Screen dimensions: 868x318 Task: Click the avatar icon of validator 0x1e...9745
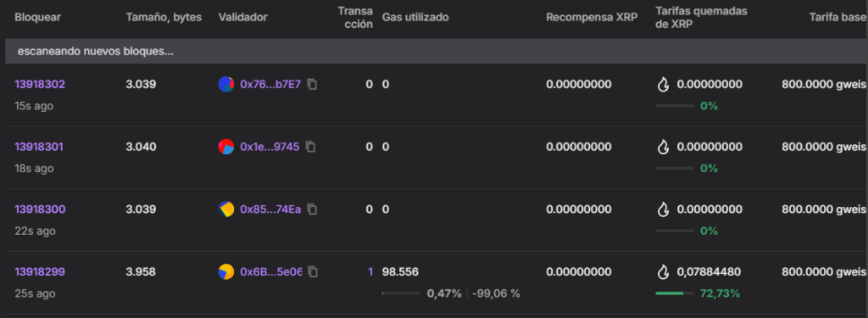(x=225, y=147)
